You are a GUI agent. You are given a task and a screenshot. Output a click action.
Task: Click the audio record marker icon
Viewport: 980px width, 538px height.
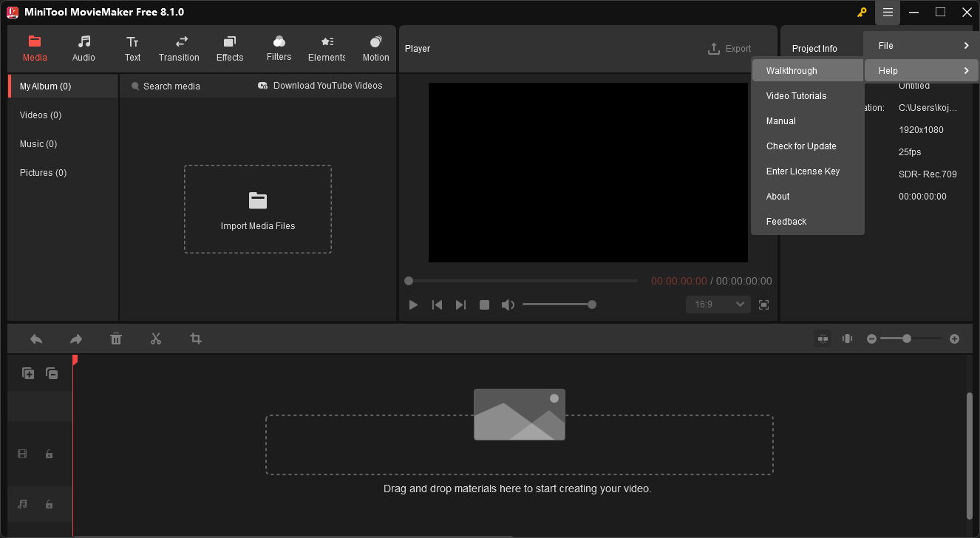coord(848,338)
